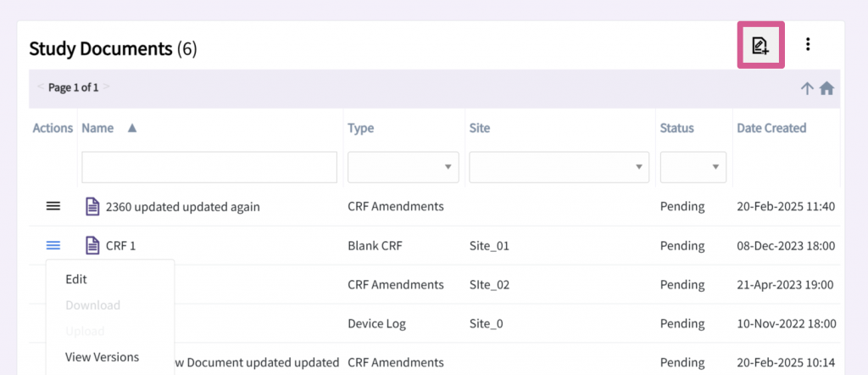Open the Site filter dropdown

point(559,167)
